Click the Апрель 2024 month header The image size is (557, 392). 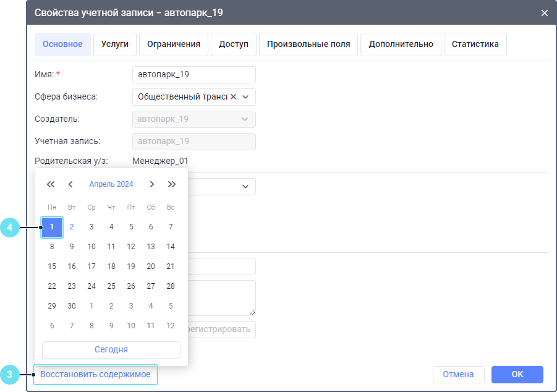tap(111, 184)
